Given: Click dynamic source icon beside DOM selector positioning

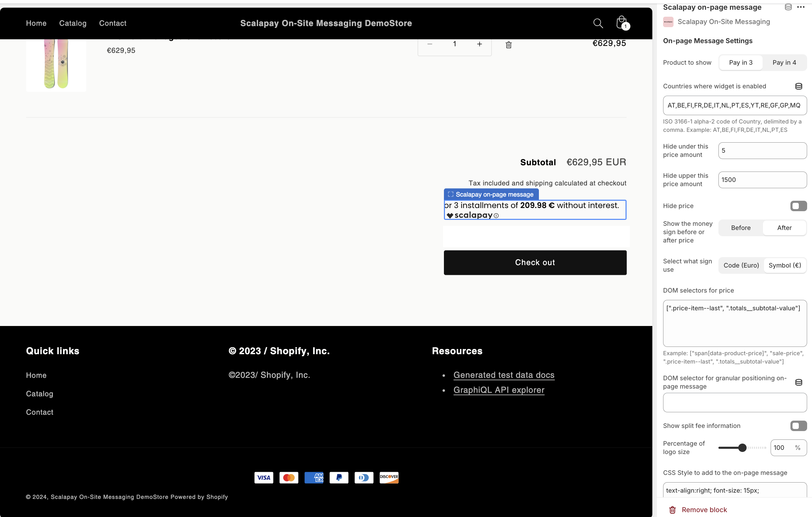Looking at the screenshot, I should coord(798,382).
